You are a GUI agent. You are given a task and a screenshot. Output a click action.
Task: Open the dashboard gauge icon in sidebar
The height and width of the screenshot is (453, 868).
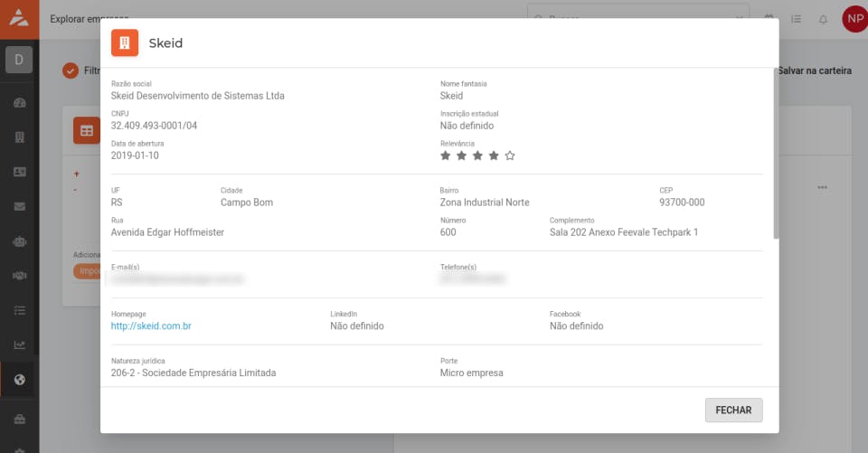tap(19, 102)
